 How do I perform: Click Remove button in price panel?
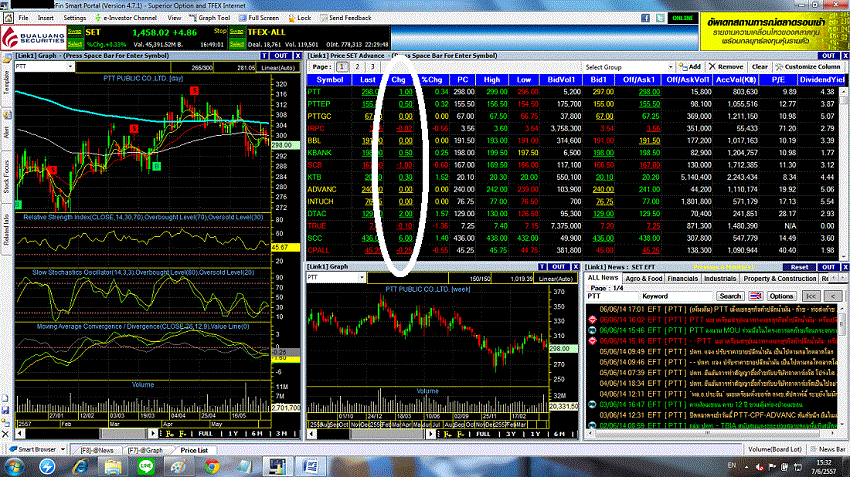tap(726, 67)
